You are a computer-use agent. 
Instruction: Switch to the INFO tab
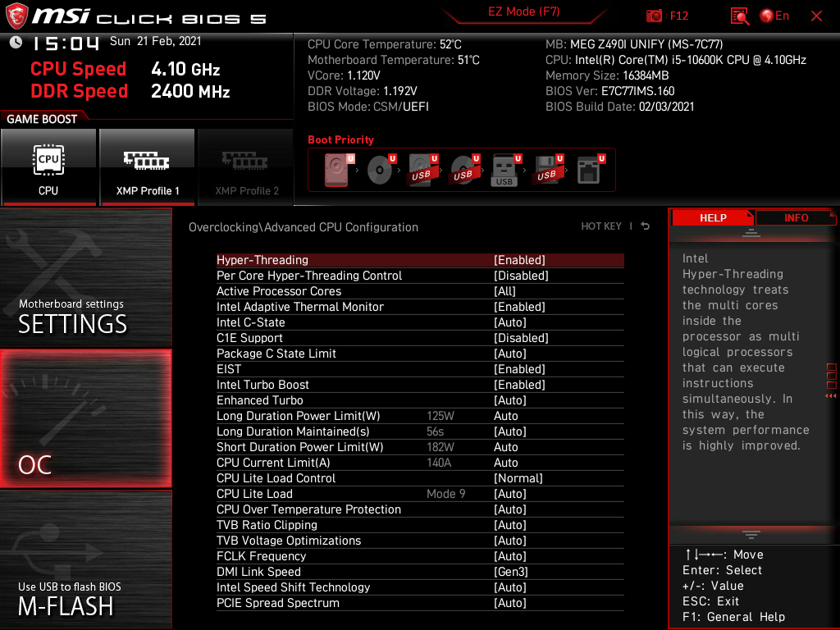[x=796, y=217]
